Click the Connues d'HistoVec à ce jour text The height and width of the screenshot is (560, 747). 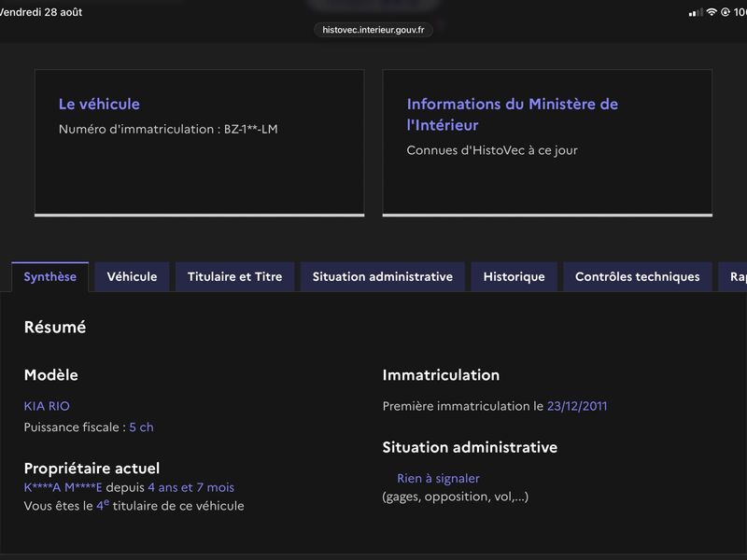[492, 150]
